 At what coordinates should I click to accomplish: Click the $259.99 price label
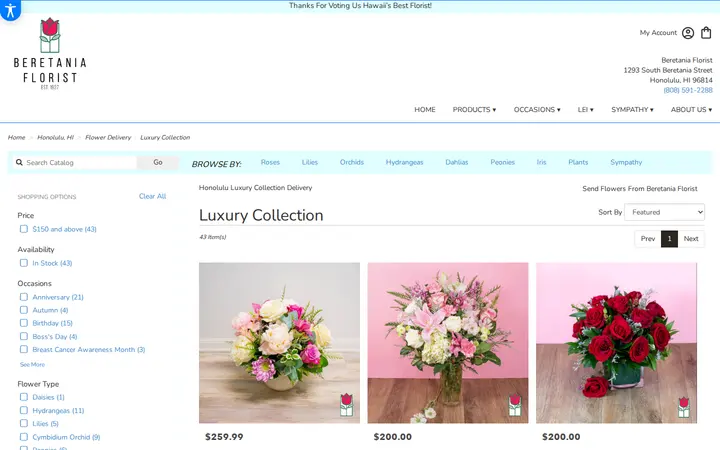click(224, 437)
